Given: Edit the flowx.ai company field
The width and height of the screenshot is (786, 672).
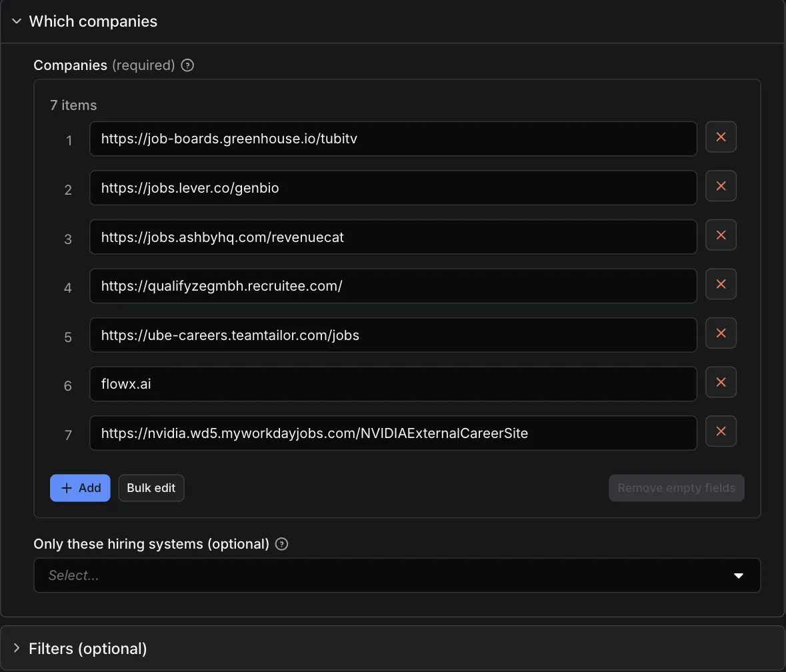Looking at the screenshot, I should coord(393,384).
